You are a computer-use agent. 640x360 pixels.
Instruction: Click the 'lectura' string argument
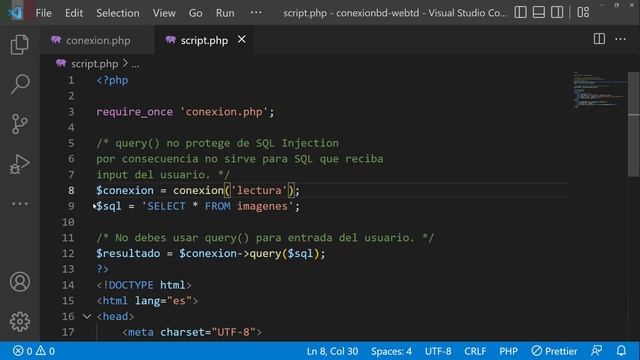(x=259, y=190)
